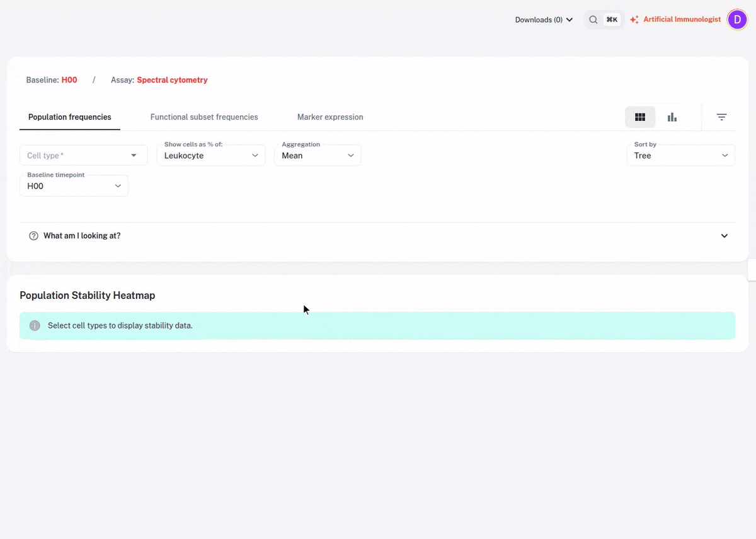This screenshot has height=539, width=756.
Task: Click the Select cell types info message
Action: [x=120, y=326]
